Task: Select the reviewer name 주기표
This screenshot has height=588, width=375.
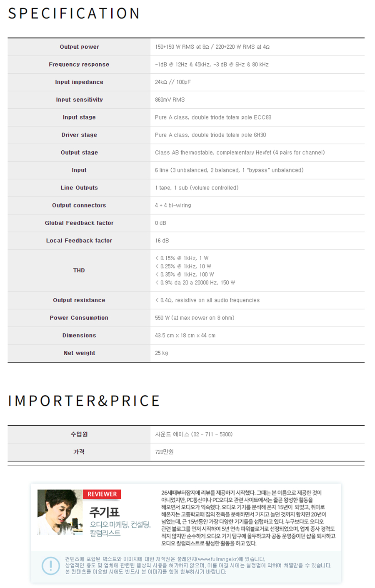Action: [104, 512]
